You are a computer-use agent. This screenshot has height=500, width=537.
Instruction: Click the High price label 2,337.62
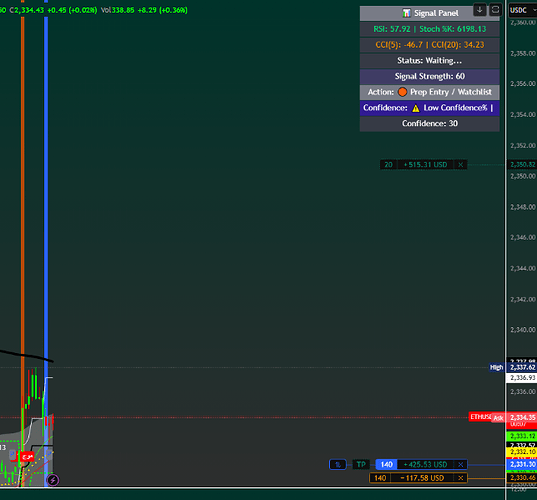[522, 367]
